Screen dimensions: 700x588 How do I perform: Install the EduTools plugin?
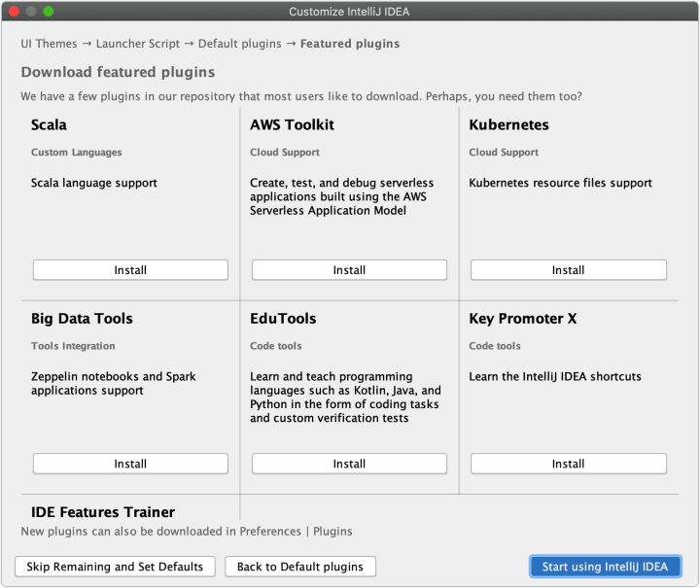point(349,464)
